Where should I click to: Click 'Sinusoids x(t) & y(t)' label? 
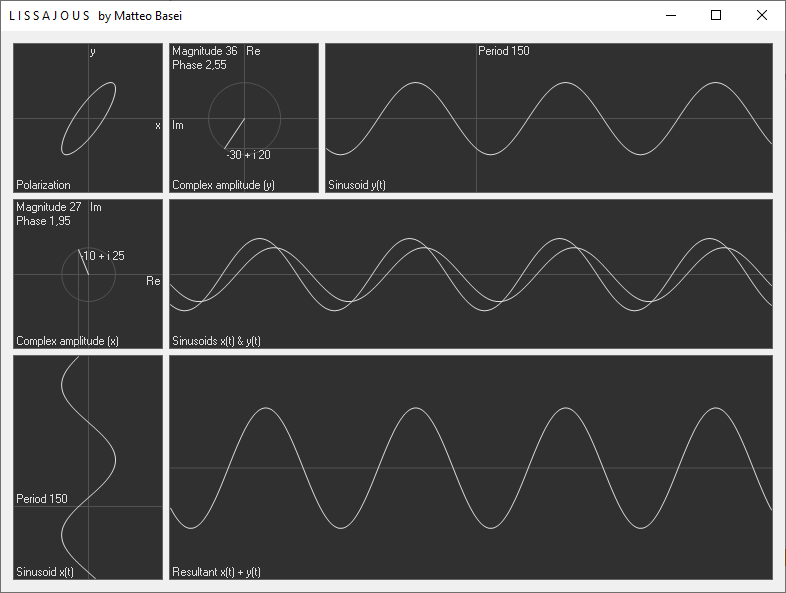click(216, 341)
